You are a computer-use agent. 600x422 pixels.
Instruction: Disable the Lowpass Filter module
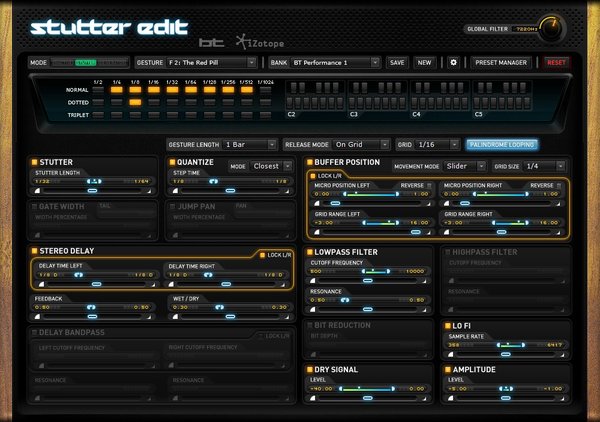click(310, 252)
